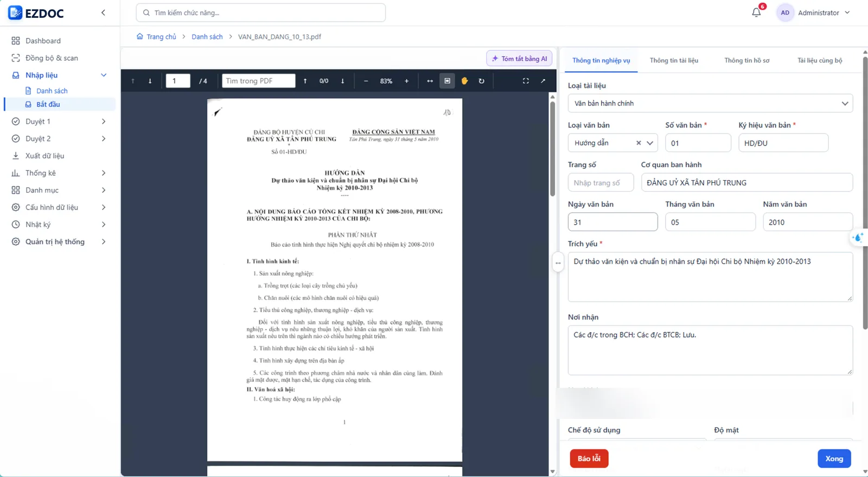
Task: Open the Loại tài liệu dropdown
Action: pos(710,103)
